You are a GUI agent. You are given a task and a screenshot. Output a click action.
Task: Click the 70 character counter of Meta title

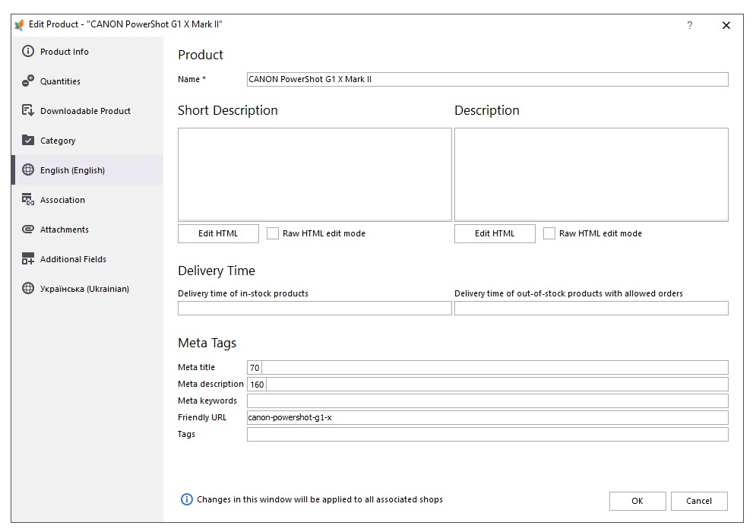click(x=255, y=368)
